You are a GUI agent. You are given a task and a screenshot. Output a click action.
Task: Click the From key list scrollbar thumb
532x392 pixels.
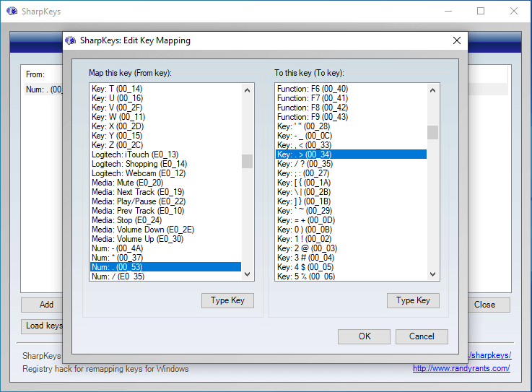[247, 161]
